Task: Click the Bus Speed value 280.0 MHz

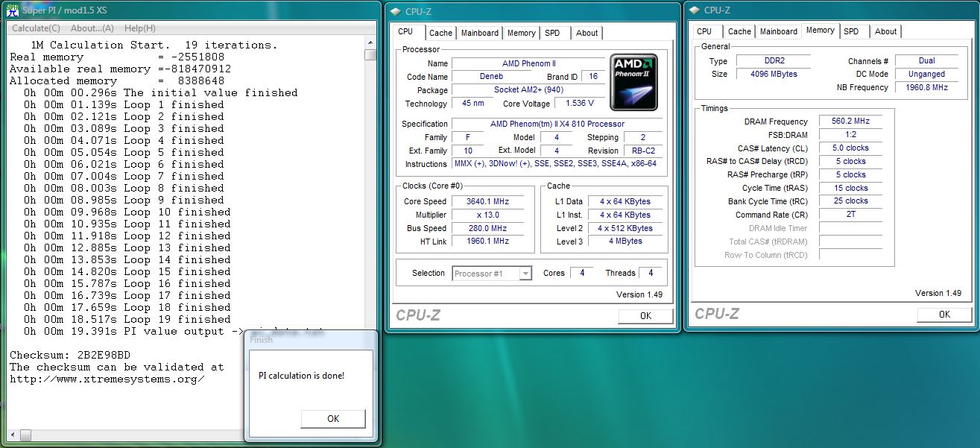Action: click(x=489, y=228)
